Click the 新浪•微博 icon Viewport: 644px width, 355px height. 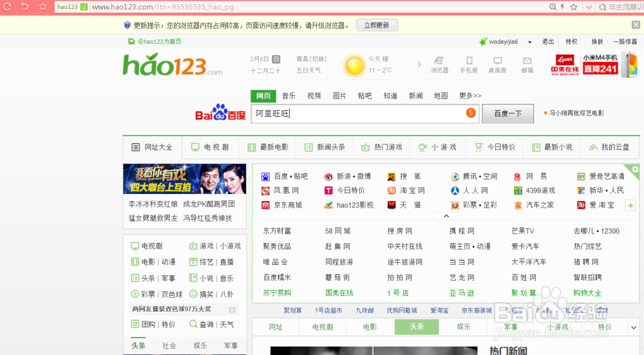coord(328,177)
